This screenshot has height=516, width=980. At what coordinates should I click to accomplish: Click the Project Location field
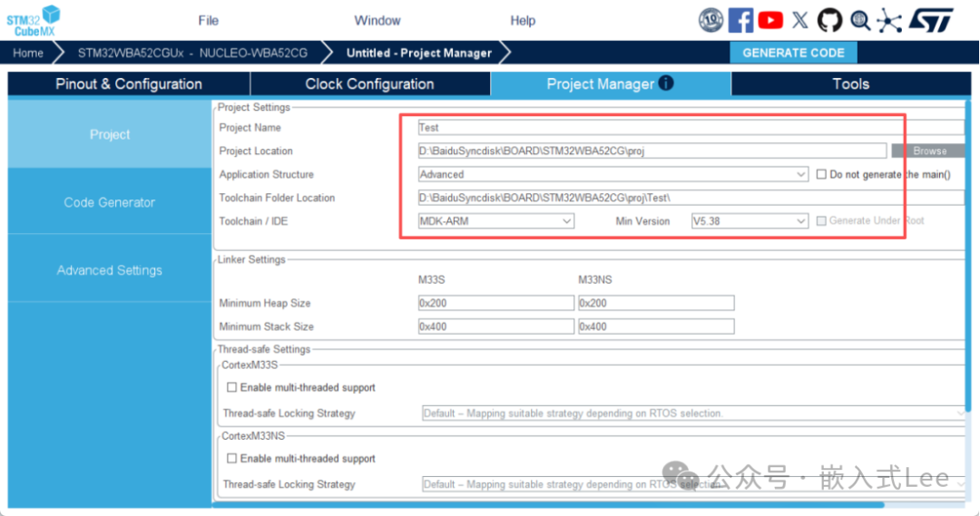[x=652, y=151]
